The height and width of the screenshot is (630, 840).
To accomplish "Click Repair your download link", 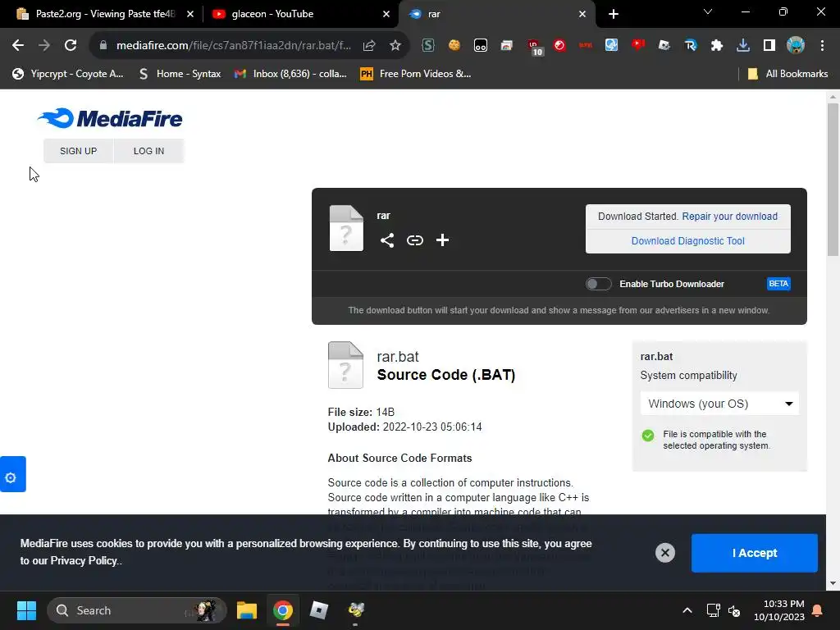I will 729,217.
